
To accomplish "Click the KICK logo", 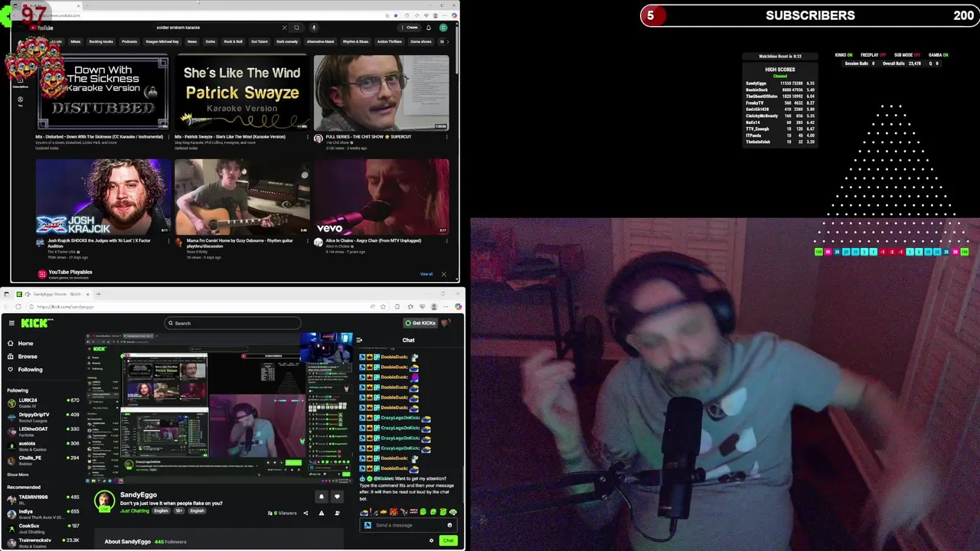I will point(37,323).
